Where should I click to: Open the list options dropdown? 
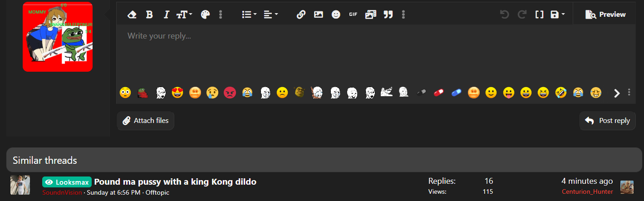point(249,15)
